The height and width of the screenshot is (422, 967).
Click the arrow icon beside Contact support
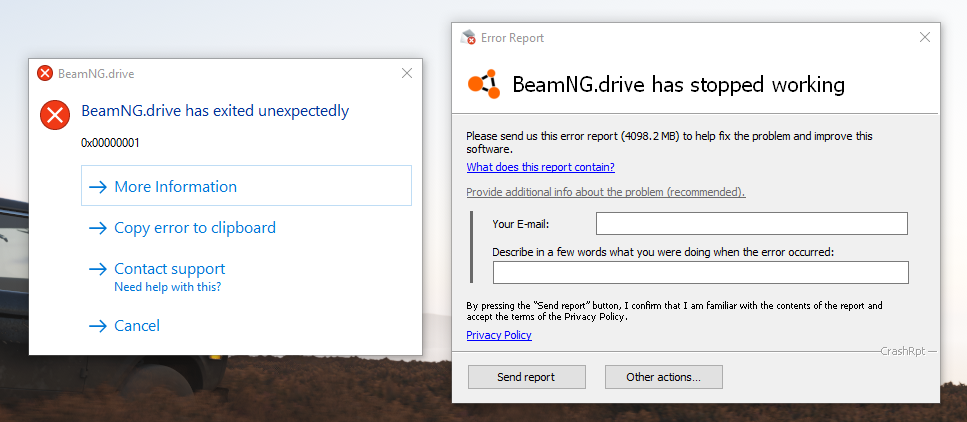98,269
